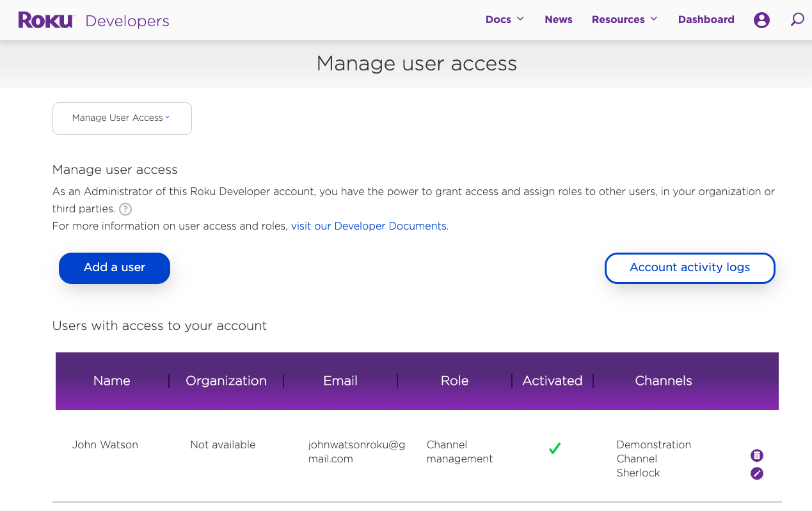Click the Name column header
This screenshot has height=511, width=812.
[111, 381]
